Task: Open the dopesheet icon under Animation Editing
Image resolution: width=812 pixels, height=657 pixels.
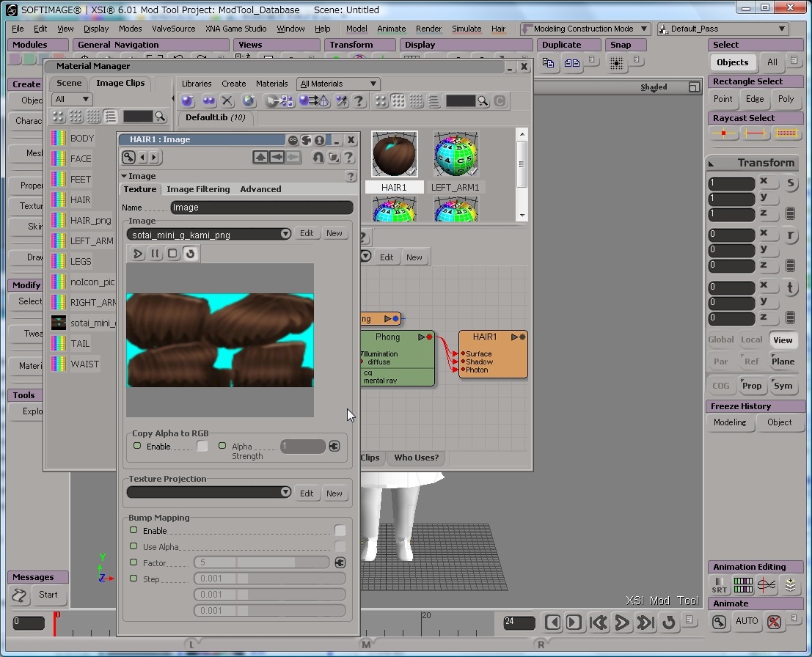Action: pyautogui.click(x=743, y=585)
